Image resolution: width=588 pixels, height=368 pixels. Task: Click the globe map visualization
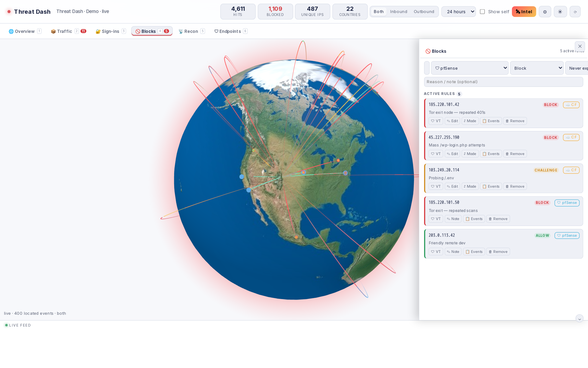coord(294,180)
